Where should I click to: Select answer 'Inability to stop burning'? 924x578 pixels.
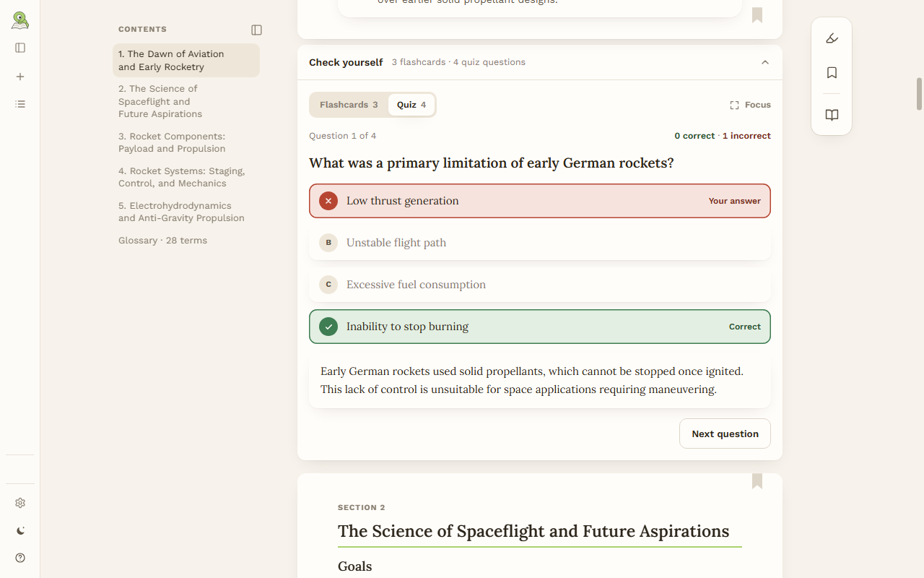540,327
